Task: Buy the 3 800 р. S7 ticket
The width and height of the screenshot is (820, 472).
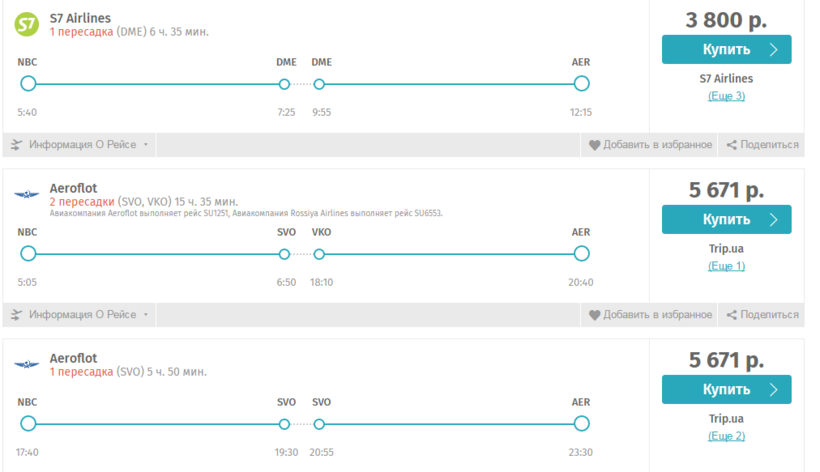Action: click(x=726, y=49)
